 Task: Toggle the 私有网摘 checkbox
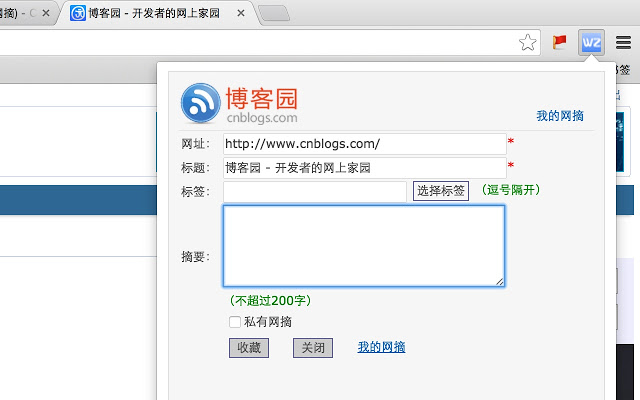[235, 322]
